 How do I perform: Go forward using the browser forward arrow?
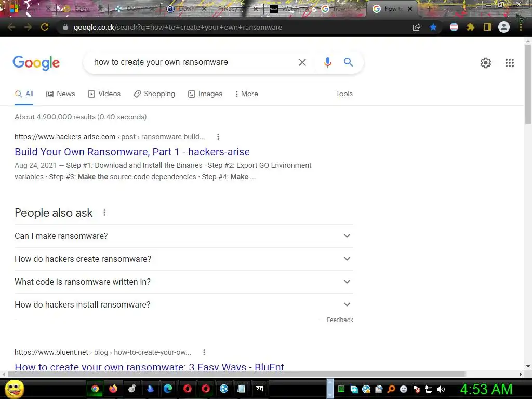click(28, 27)
